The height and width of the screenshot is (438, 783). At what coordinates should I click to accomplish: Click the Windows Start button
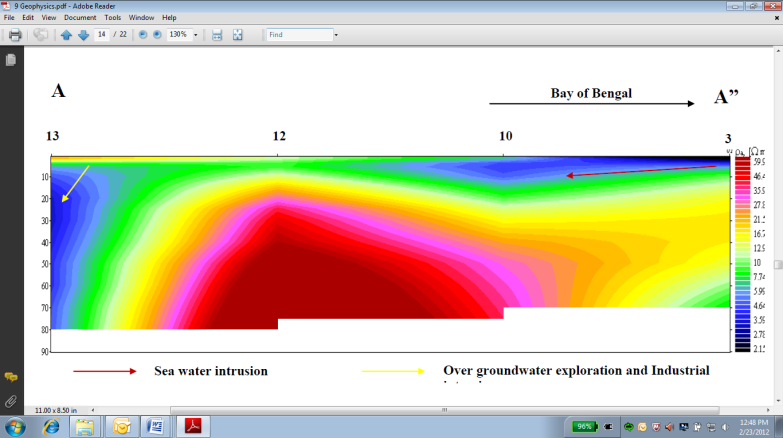tap(17, 427)
